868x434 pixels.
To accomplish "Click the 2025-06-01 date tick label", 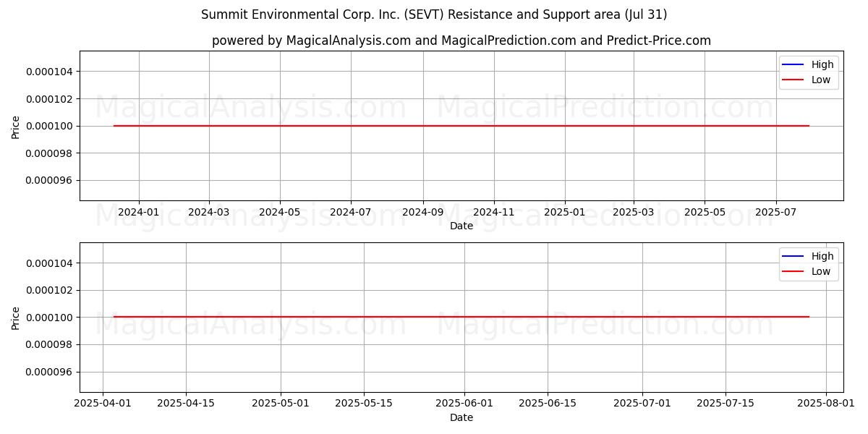I will pos(464,404).
